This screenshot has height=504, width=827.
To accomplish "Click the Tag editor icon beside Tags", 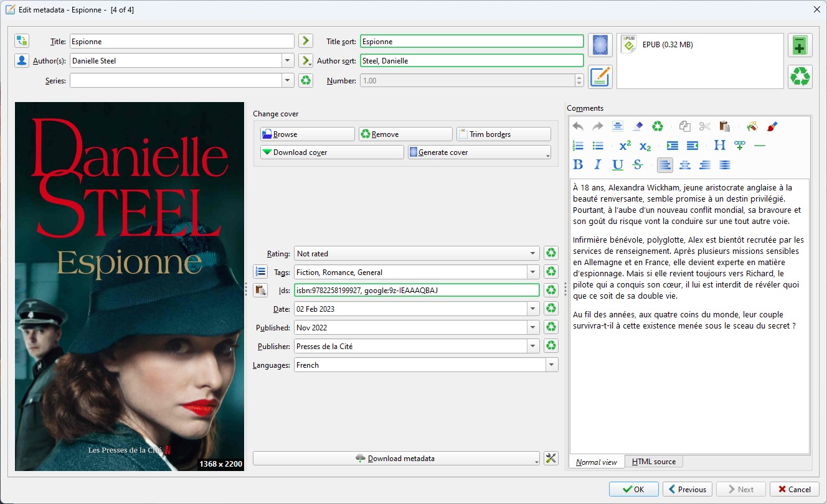I will point(260,272).
